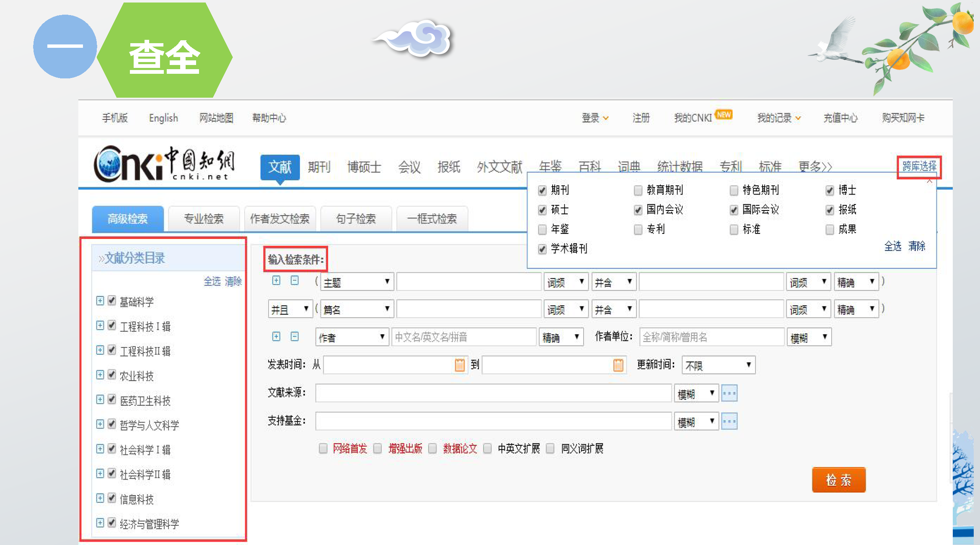Focus the 支持基金 input field
This screenshot has width=980, height=545.
[494, 421]
